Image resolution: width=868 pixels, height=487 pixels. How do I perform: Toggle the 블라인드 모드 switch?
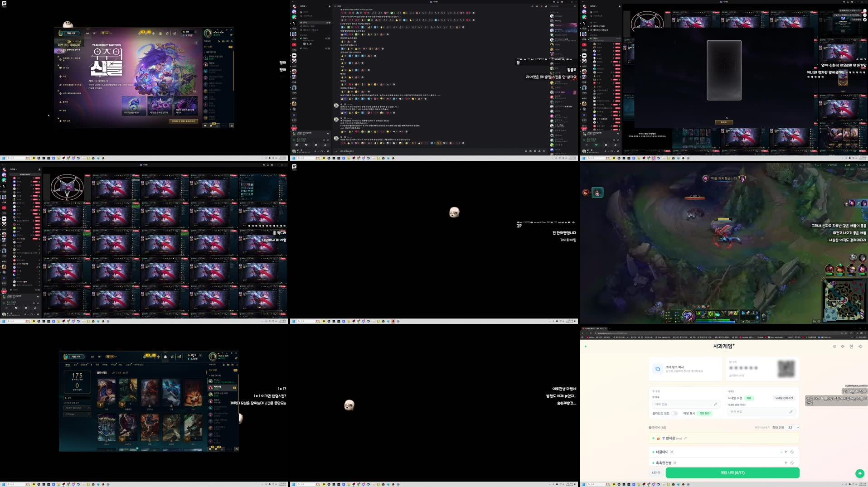[x=674, y=413]
